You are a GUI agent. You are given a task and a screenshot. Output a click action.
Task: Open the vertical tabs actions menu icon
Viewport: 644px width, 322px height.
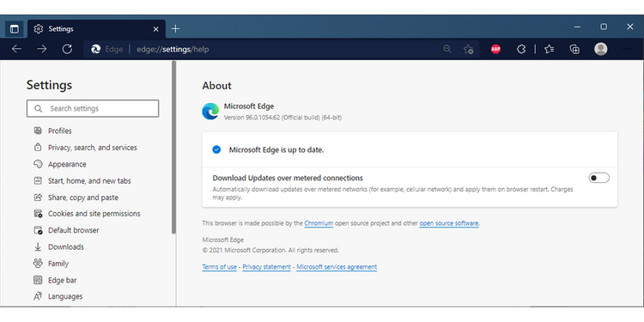click(15, 28)
